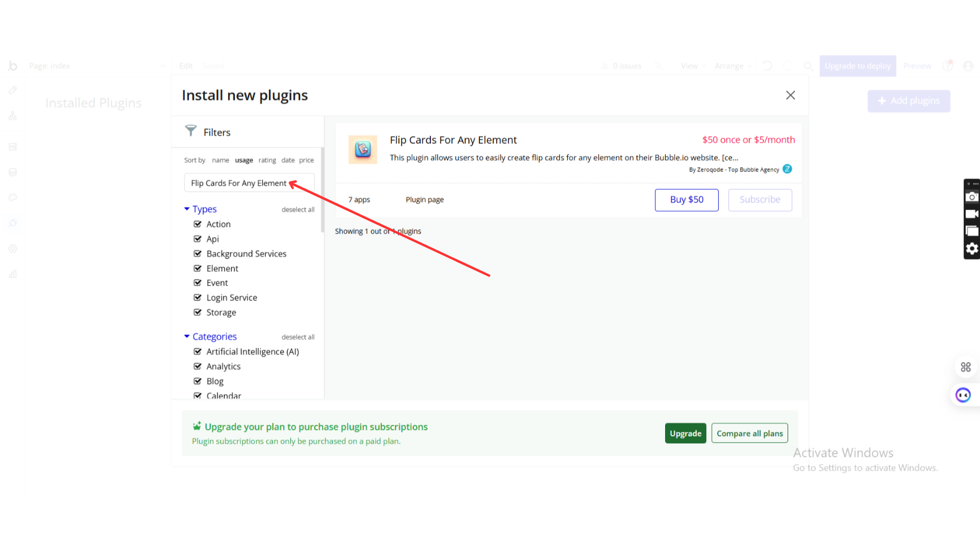Uncheck the Storage type checkbox
This screenshot has height=552, width=980.
[x=198, y=312]
